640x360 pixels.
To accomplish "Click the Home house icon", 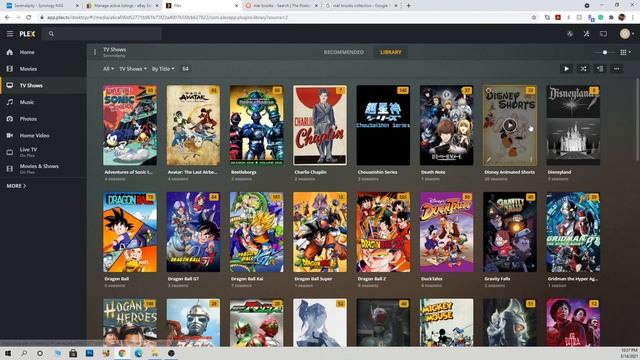I will pyautogui.click(x=10, y=52).
